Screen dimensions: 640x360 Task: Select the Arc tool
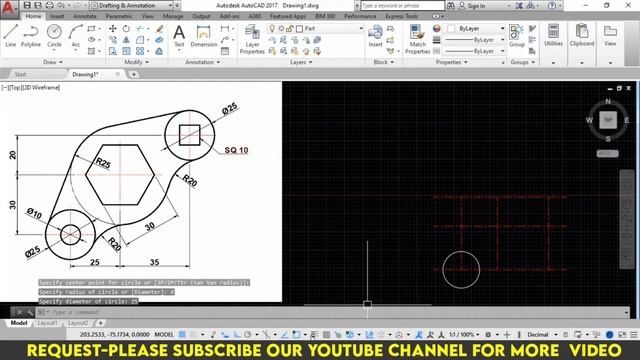[x=76, y=36]
